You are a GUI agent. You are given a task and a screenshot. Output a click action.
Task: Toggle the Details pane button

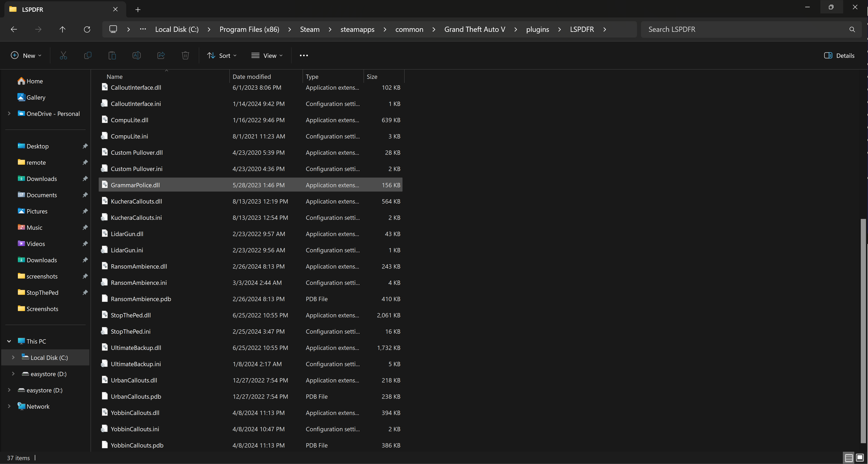click(x=839, y=56)
